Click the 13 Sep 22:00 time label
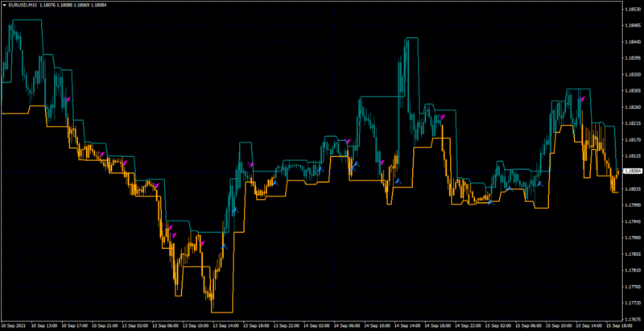Image resolution: width=644 pixels, height=331 pixels. click(287, 325)
